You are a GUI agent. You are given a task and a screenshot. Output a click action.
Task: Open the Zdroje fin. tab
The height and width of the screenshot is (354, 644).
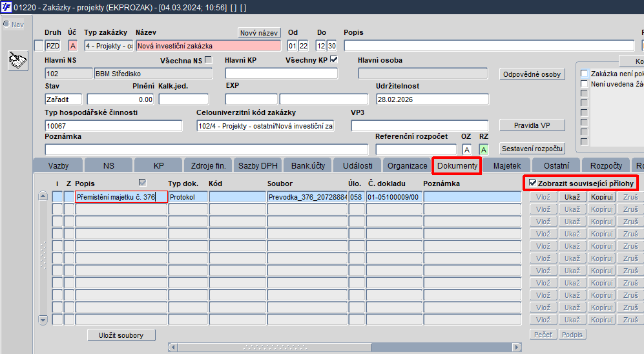click(208, 165)
